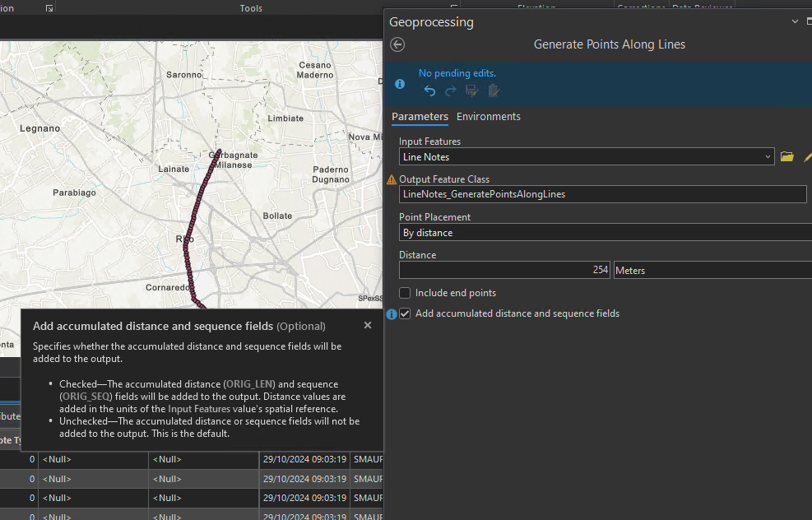Click the redo edits arrow icon
This screenshot has width=812, height=520.
coord(450,91)
